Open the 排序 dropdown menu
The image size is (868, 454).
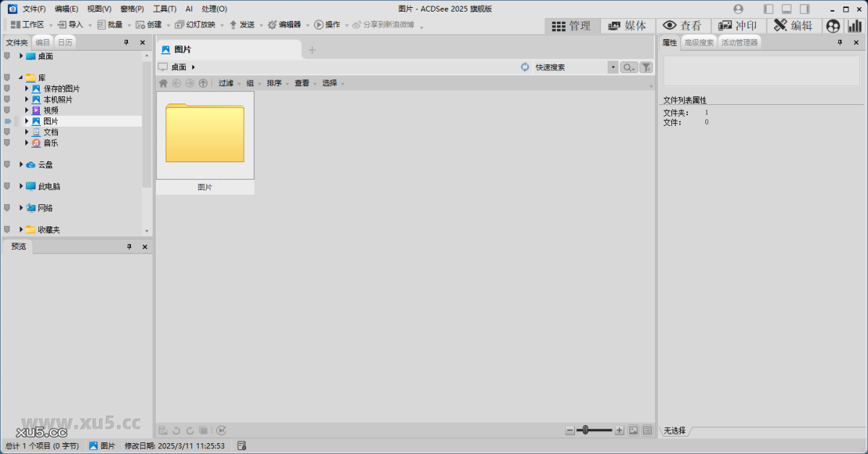coord(273,83)
